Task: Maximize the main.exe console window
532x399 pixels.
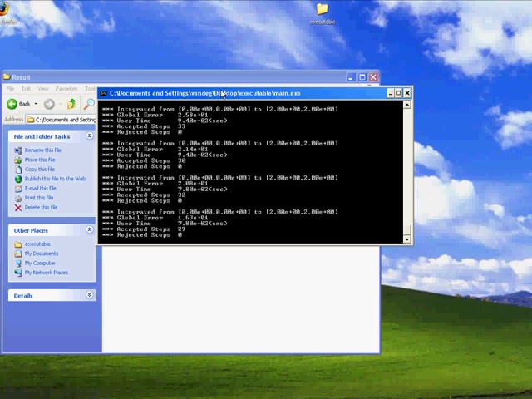Action: click(x=399, y=93)
